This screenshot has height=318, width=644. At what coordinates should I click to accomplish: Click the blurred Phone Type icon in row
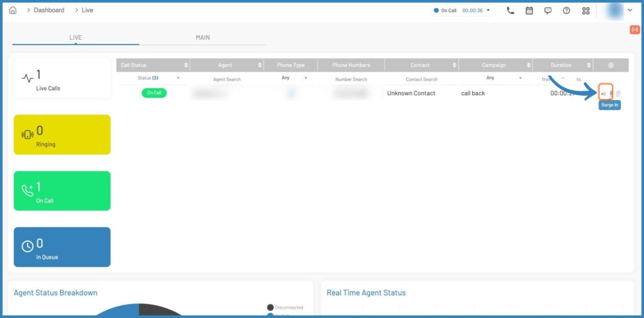click(x=291, y=93)
